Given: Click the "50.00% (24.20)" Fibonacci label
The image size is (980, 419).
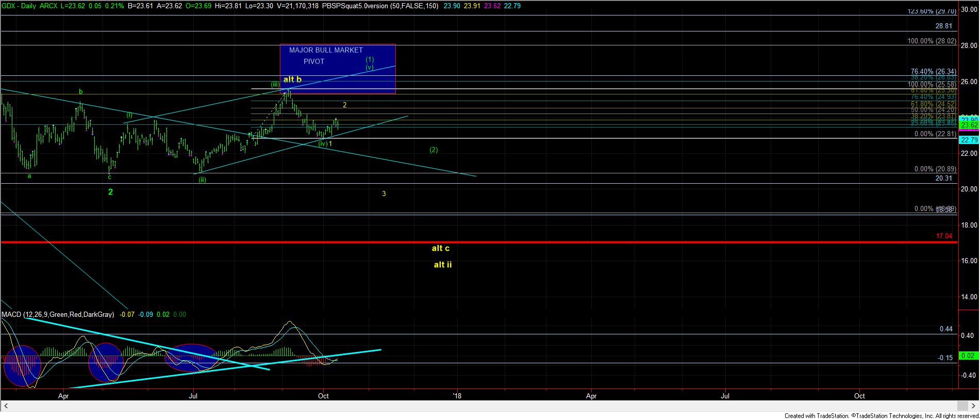Looking at the screenshot, I should 934,110.
